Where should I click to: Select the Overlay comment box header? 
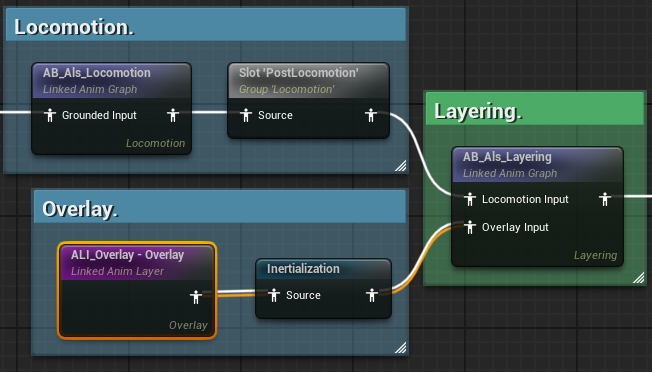pos(220,207)
